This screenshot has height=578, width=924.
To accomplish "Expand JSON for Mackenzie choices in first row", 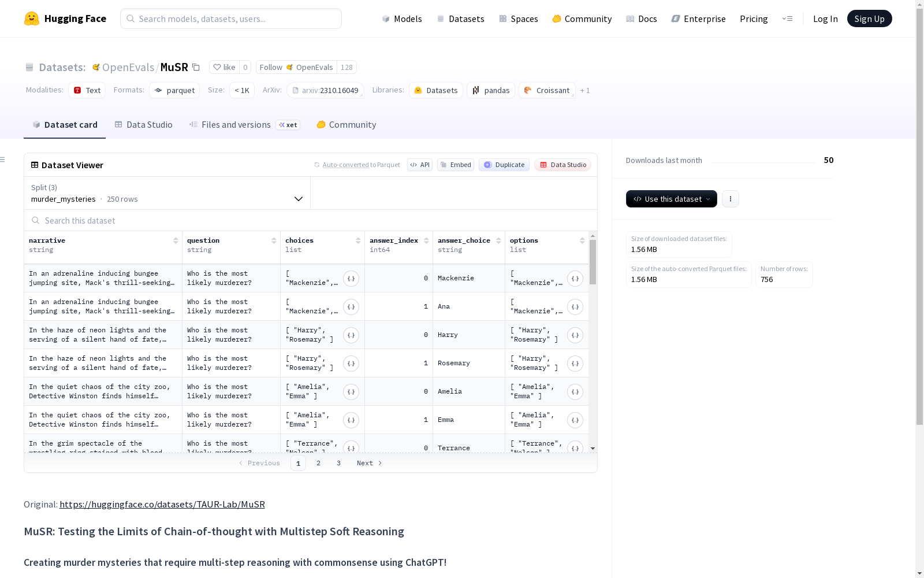I will click(351, 279).
